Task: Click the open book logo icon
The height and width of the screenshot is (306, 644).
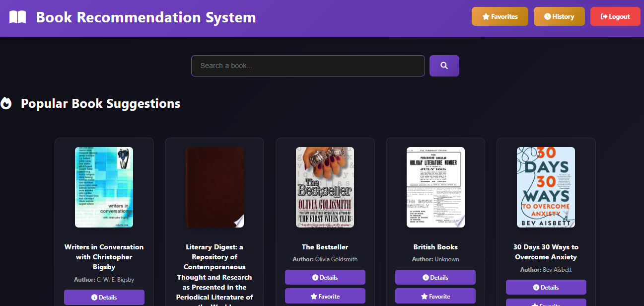Action: tap(18, 17)
